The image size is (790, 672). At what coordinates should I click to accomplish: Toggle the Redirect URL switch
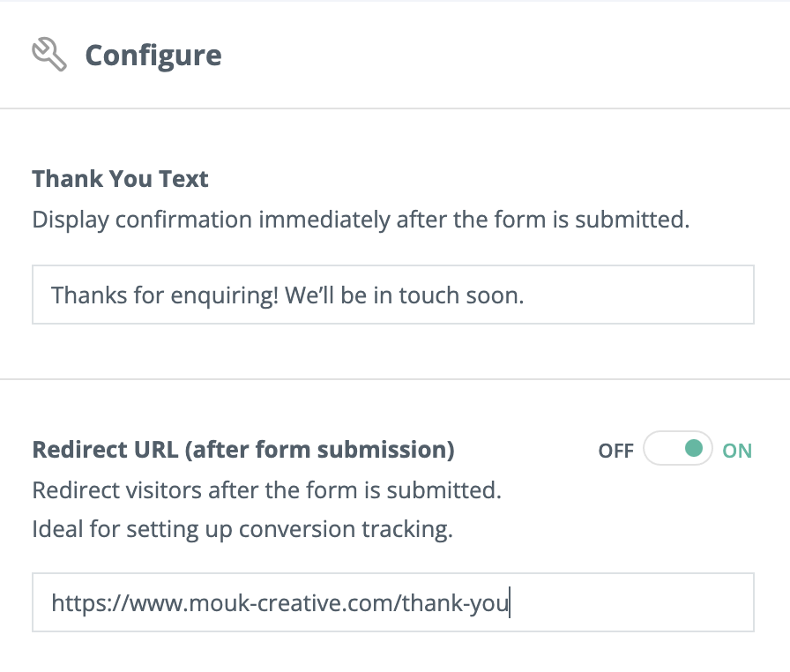click(678, 448)
